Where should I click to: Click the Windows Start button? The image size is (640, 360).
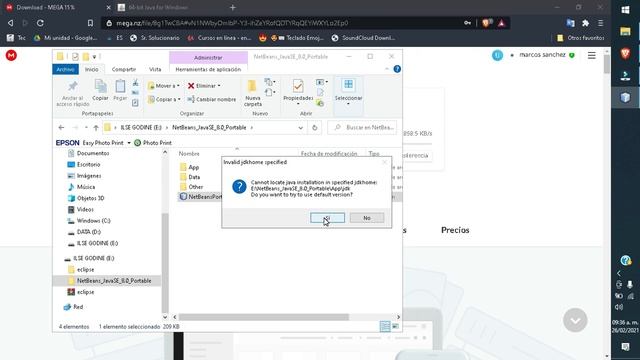tap(625, 10)
